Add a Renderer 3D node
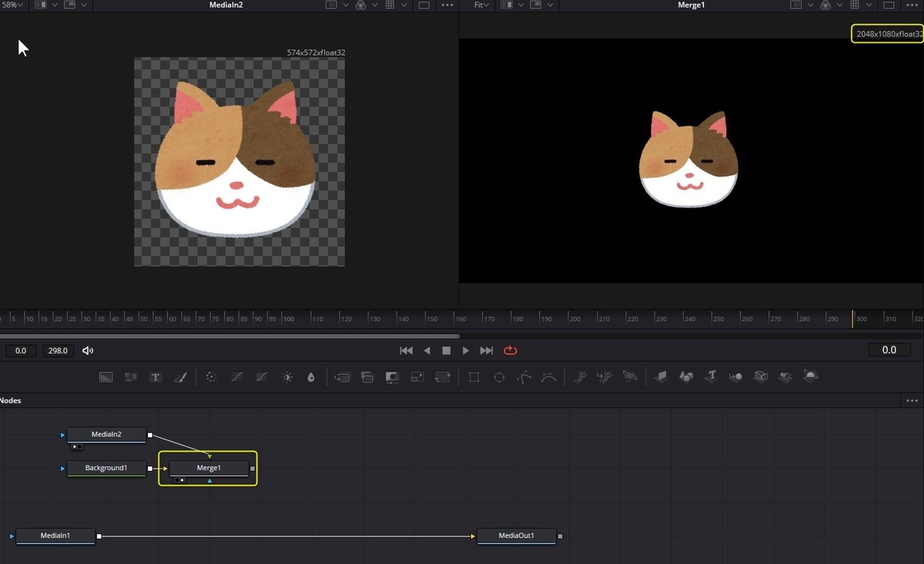 811,376
